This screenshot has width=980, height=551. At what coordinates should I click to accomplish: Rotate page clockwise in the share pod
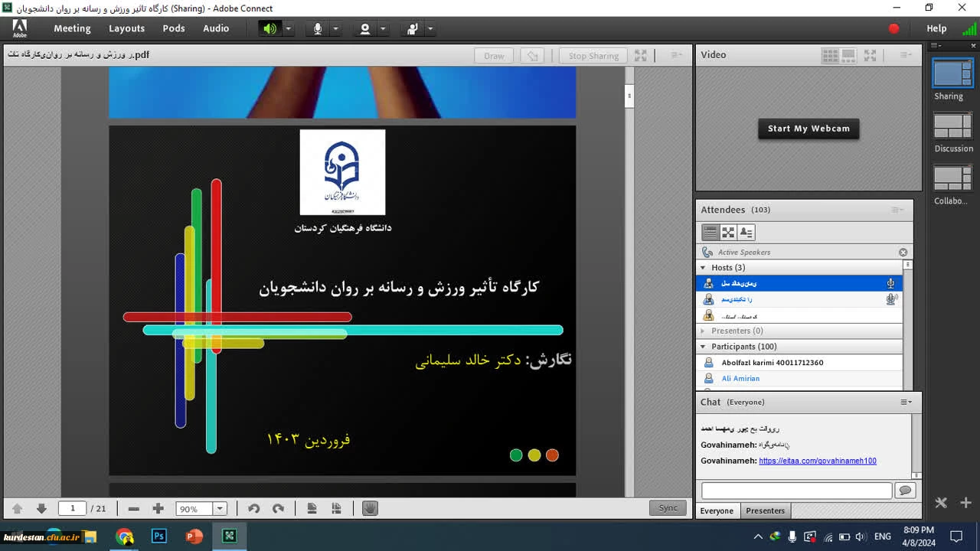278,508
